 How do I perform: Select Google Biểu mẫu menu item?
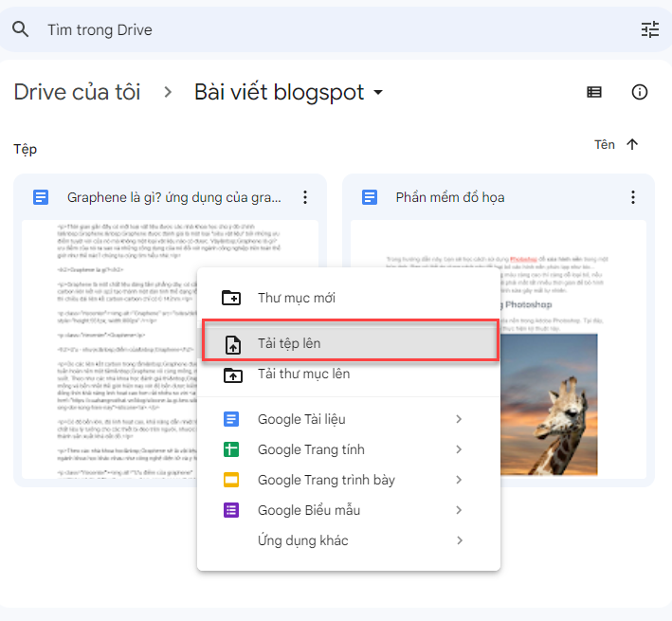pos(309,510)
